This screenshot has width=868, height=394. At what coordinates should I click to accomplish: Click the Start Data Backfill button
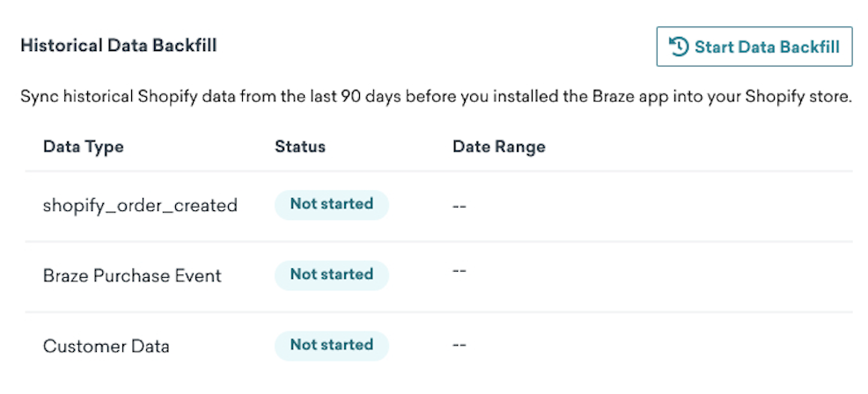pyautogui.click(x=754, y=47)
